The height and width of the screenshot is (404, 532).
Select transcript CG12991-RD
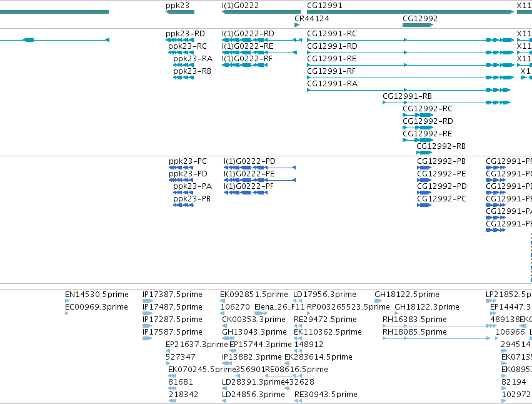tap(411, 53)
